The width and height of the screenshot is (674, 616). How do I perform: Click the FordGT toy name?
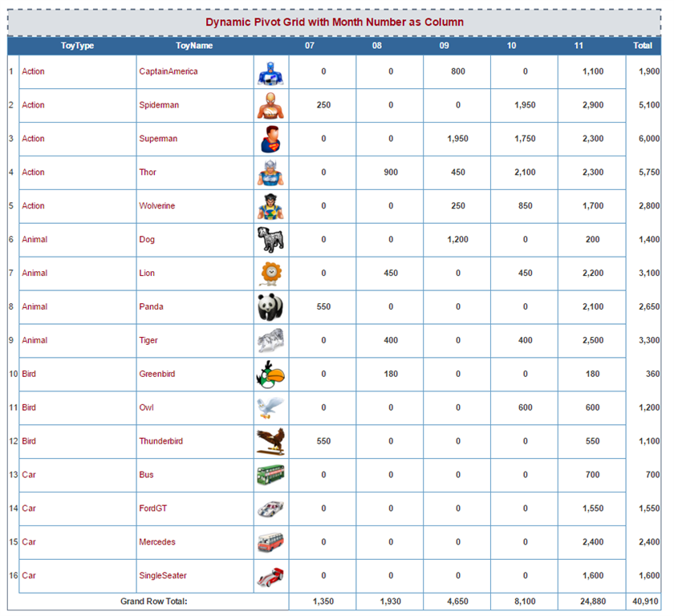tap(153, 509)
